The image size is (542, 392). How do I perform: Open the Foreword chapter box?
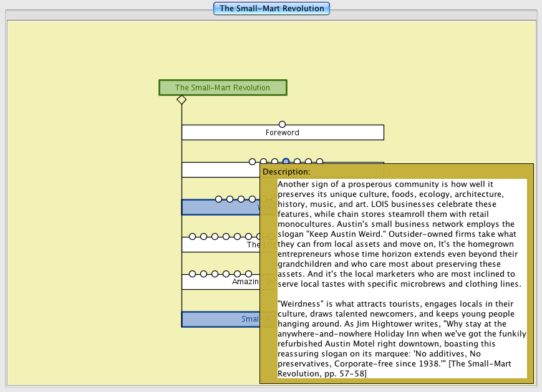282,133
